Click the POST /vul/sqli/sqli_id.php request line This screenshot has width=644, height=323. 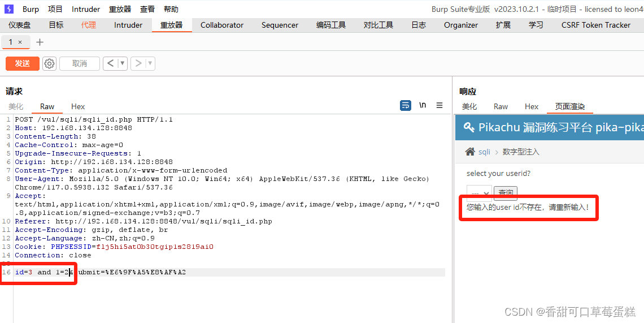click(x=94, y=120)
